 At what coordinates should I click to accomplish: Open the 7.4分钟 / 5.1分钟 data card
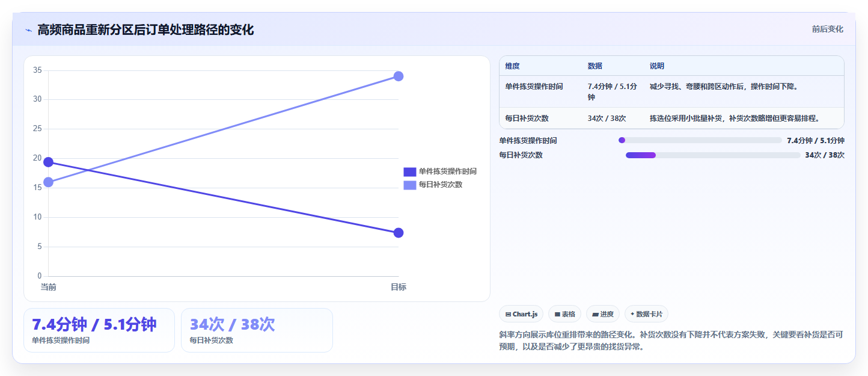(99, 330)
